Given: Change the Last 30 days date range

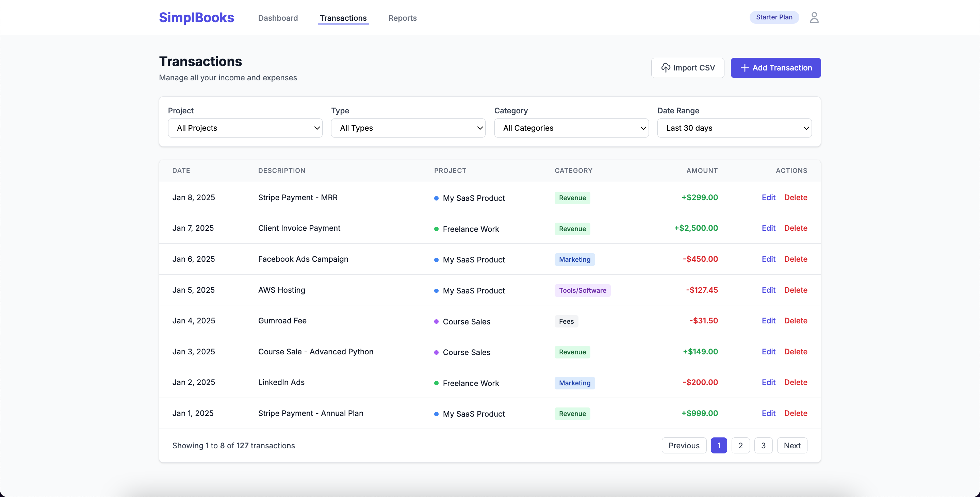Looking at the screenshot, I should coord(734,128).
